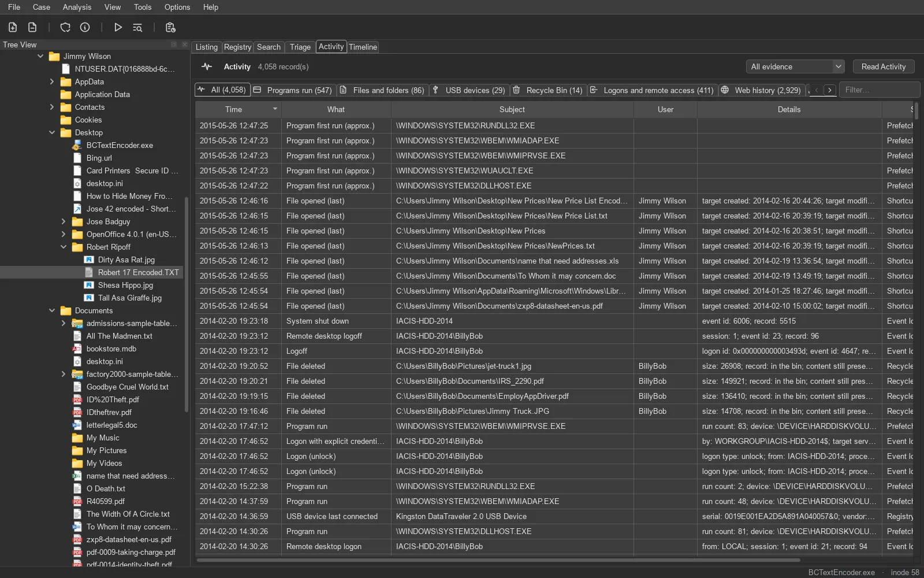Select the BCTextEncoder.exe file icon
Image resolution: width=924 pixels, height=578 pixels.
coord(77,145)
